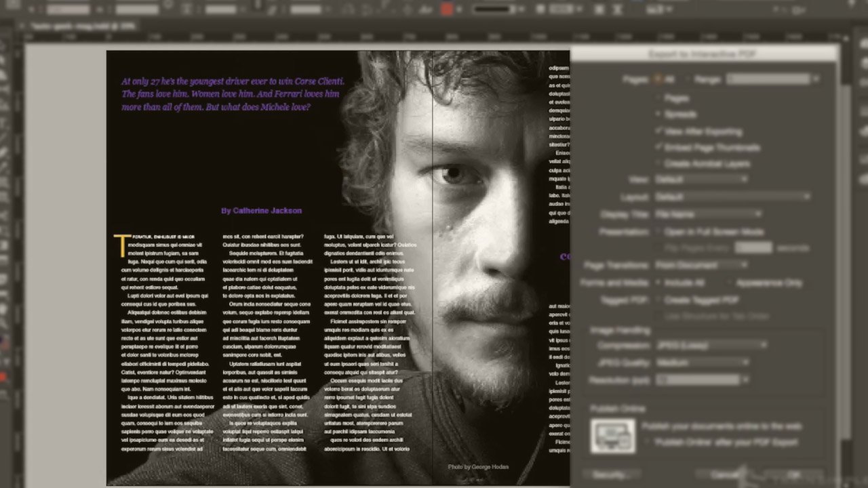Viewport: 868px width, 488px height.
Task: Select "Appearance Only" for Forms and Media
Action: (729, 283)
